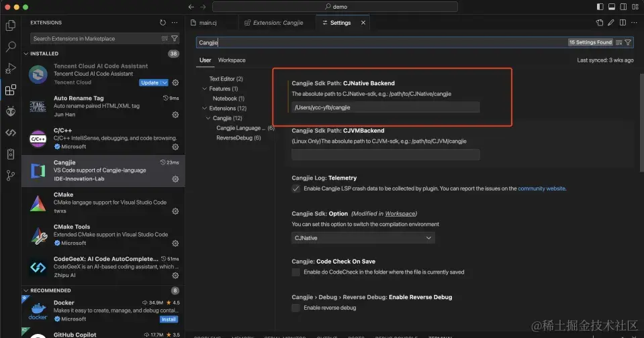Install the Docker extension
Viewport: 644px width, 338px height.
169,319
